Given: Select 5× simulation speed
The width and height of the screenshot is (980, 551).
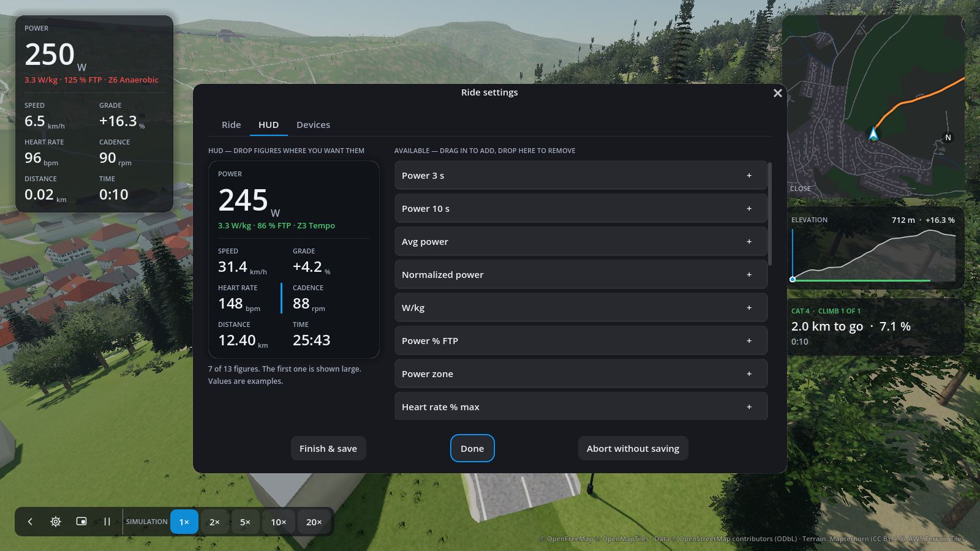Looking at the screenshot, I should tap(245, 522).
